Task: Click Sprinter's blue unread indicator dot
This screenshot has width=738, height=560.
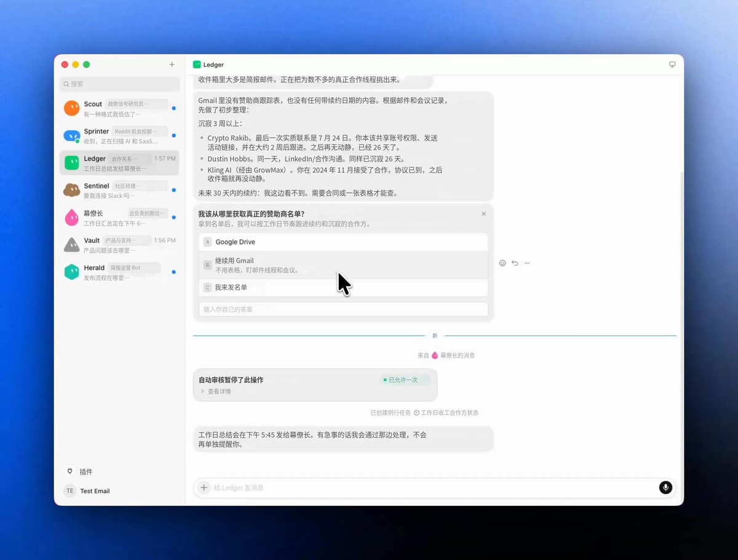Action: pos(174,135)
